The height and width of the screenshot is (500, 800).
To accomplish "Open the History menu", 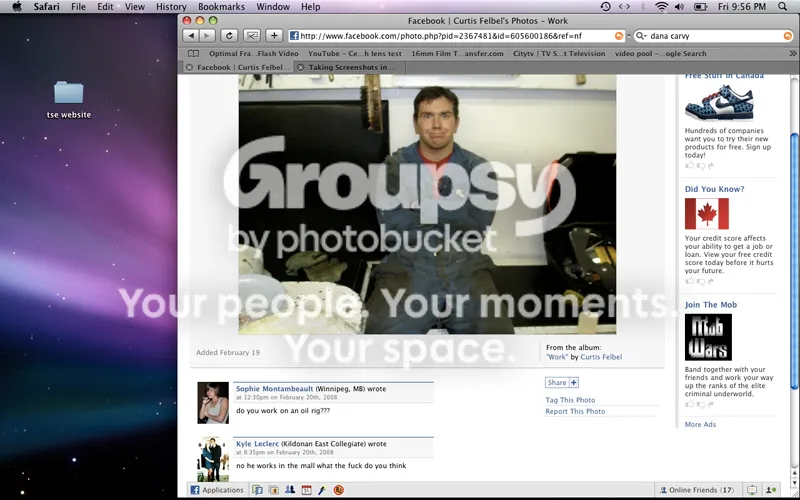I will [171, 7].
